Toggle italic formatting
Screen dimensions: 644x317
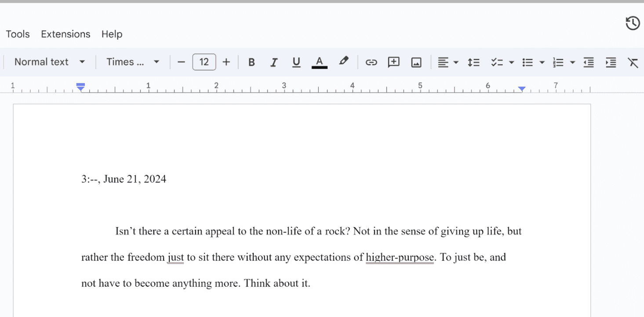[x=274, y=62]
